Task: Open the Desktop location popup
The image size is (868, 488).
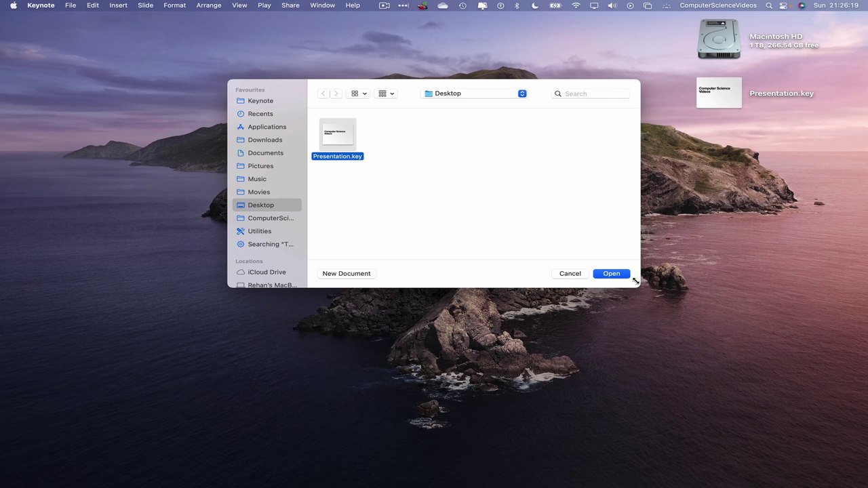Action: (474, 94)
